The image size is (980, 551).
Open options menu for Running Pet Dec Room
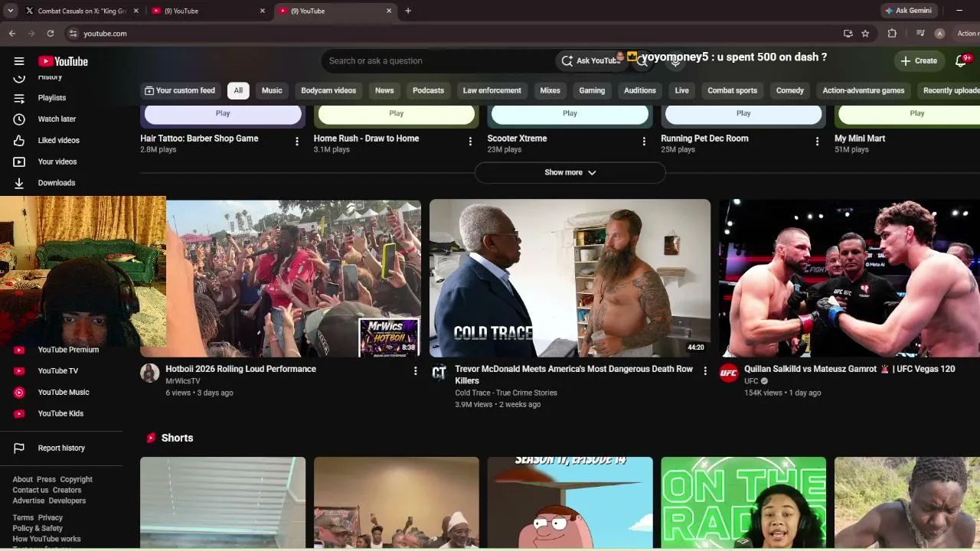(817, 142)
